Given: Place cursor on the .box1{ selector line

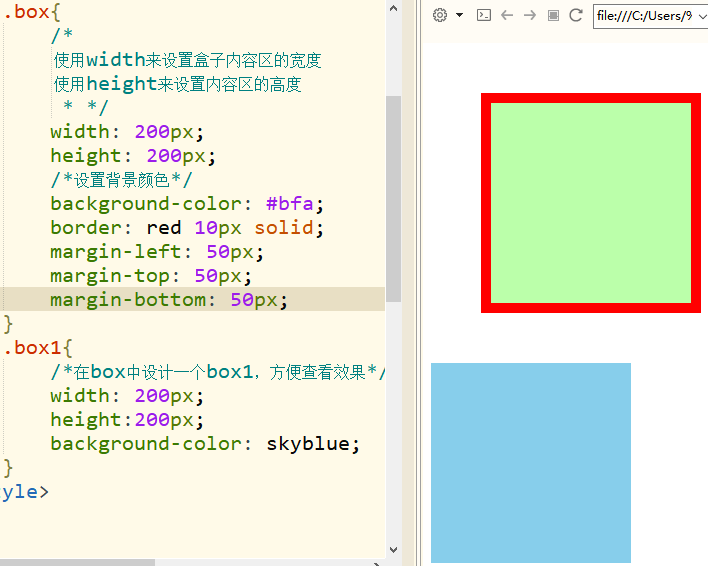Looking at the screenshot, I should [x=37, y=348].
